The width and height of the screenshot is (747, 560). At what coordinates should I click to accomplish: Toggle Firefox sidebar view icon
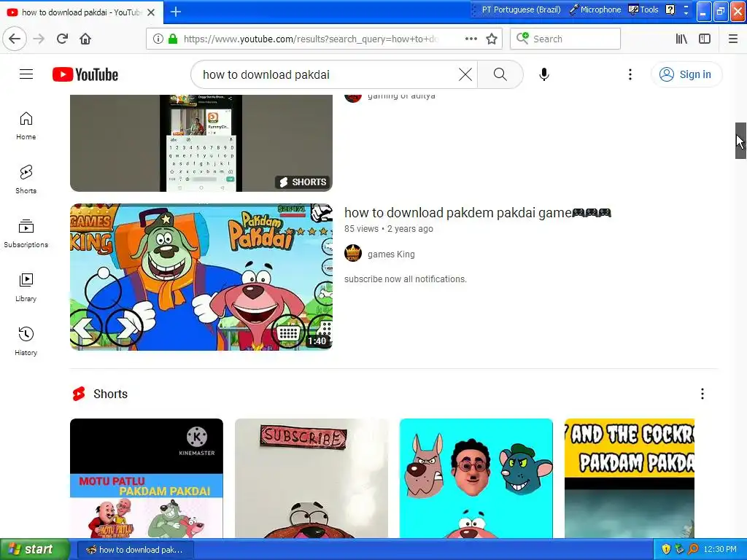(705, 39)
